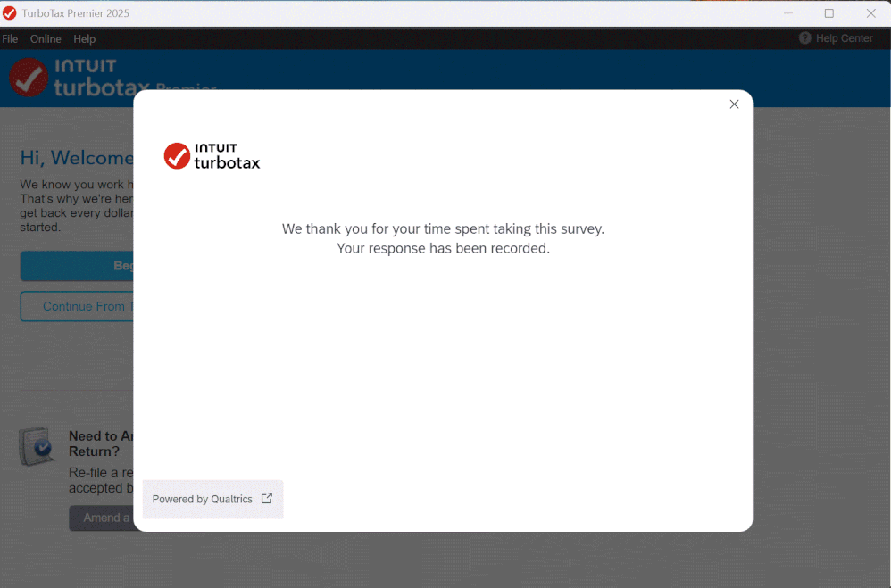Image resolution: width=891 pixels, height=588 pixels.
Task: Click the Amend a return button
Action: coord(102,518)
